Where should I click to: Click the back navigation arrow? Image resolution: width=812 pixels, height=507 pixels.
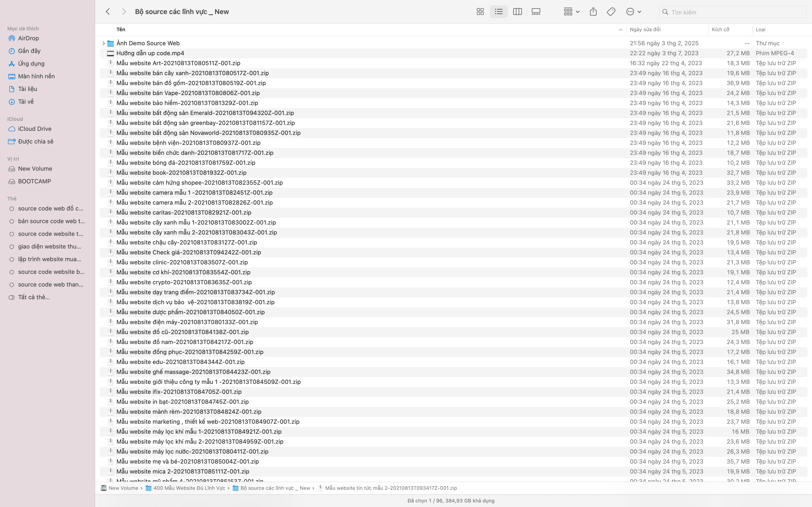tap(108, 11)
